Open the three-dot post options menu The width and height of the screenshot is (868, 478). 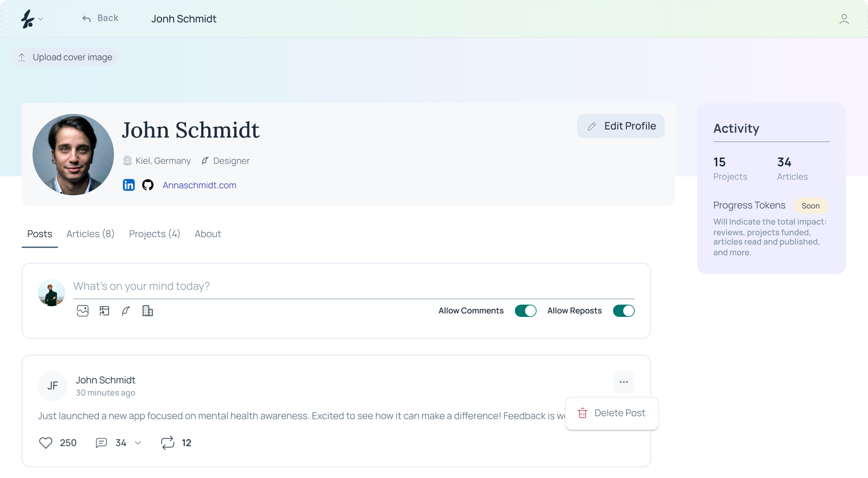[x=624, y=382]
